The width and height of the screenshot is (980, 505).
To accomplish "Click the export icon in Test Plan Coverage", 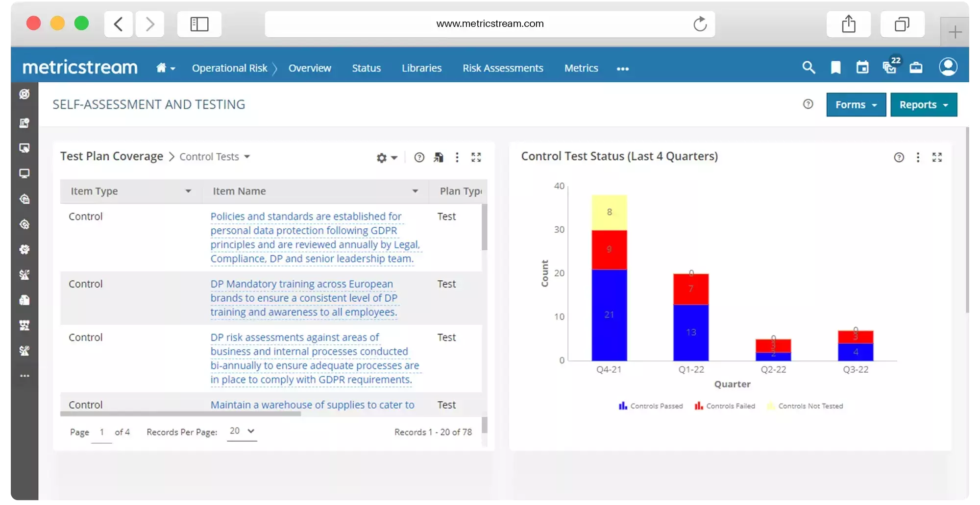I will click(x=439, y=157).
